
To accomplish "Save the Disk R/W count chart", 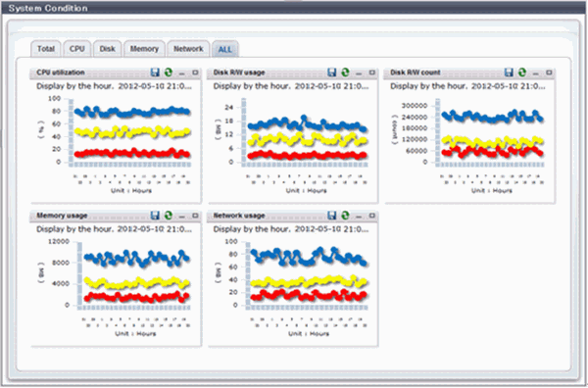I will pos(509,72).
